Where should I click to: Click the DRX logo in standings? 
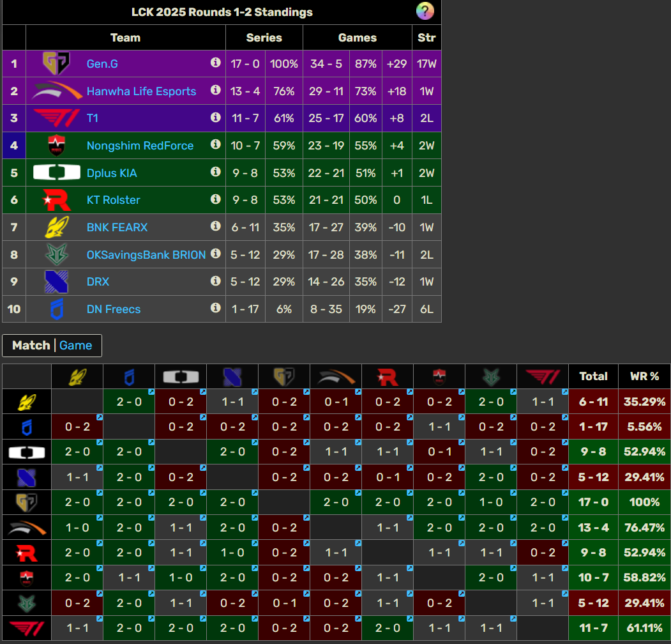pos(56,282)
